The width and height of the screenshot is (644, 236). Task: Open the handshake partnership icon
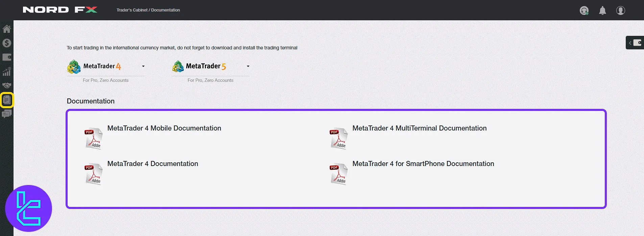pos(7,86)
